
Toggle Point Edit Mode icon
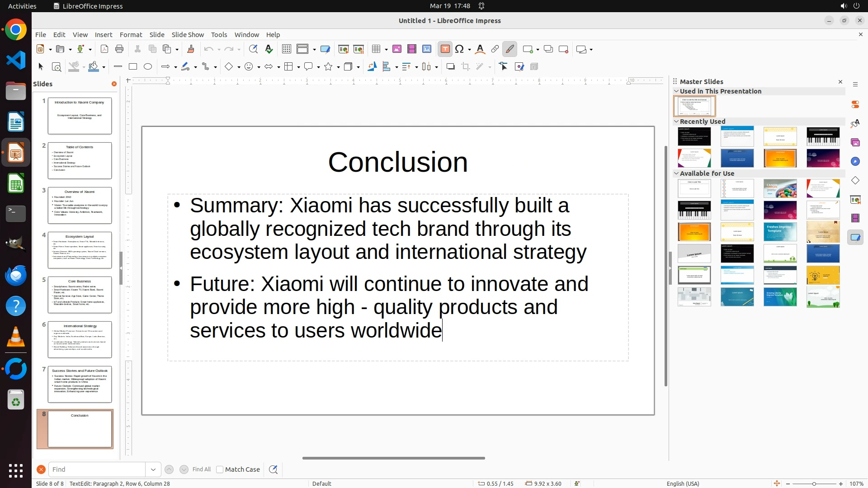point(503,67)
